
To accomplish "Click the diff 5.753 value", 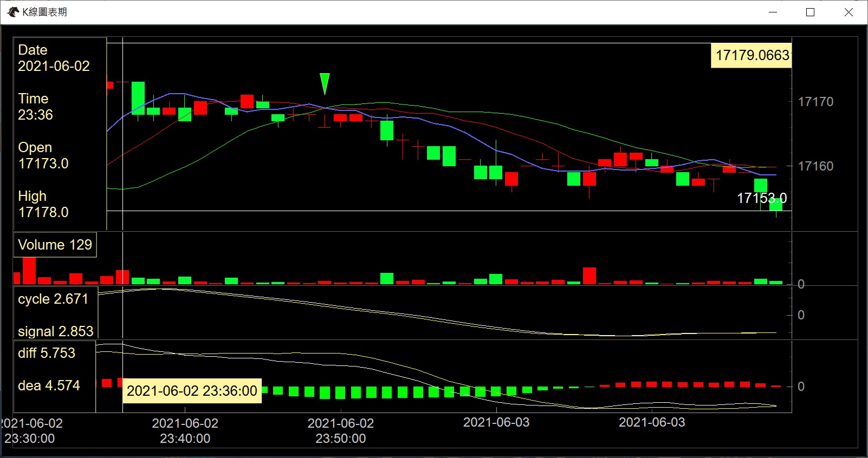I will coord(47,353).
